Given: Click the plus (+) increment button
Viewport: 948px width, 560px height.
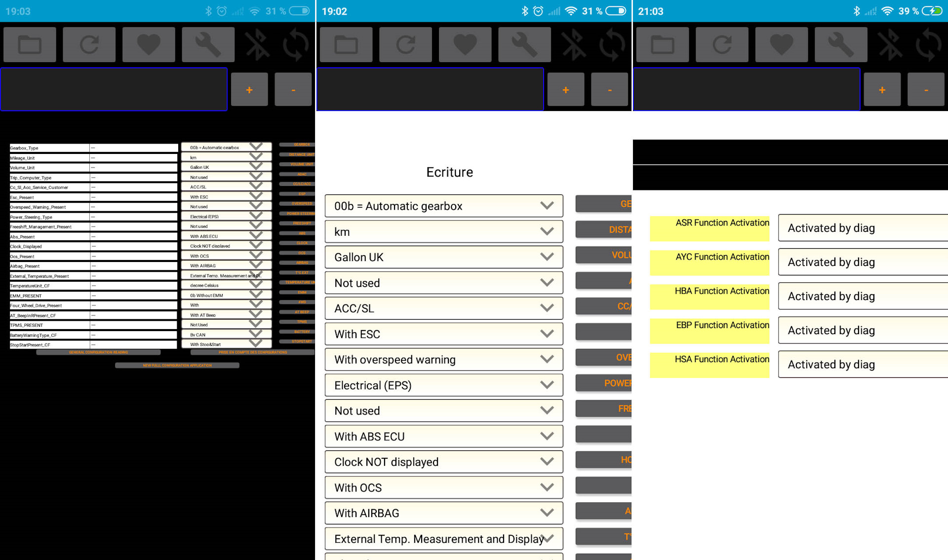Looking at the screenshot, I should point(251,88).
